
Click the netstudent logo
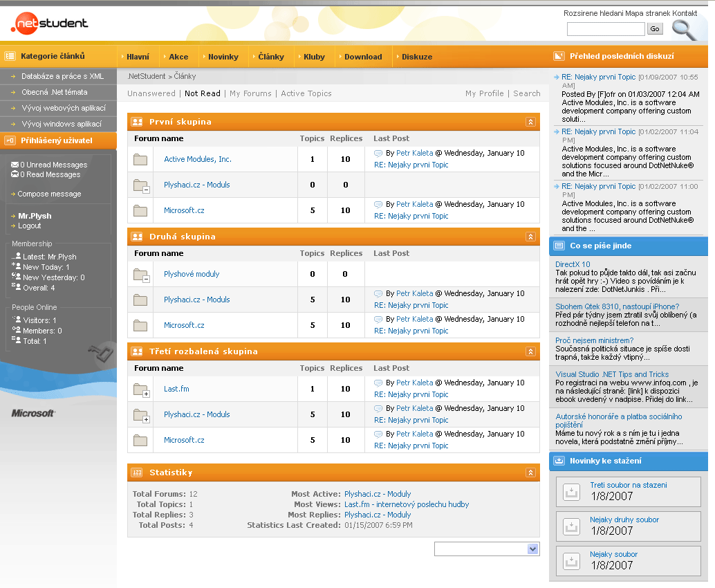tap(50, 24)
